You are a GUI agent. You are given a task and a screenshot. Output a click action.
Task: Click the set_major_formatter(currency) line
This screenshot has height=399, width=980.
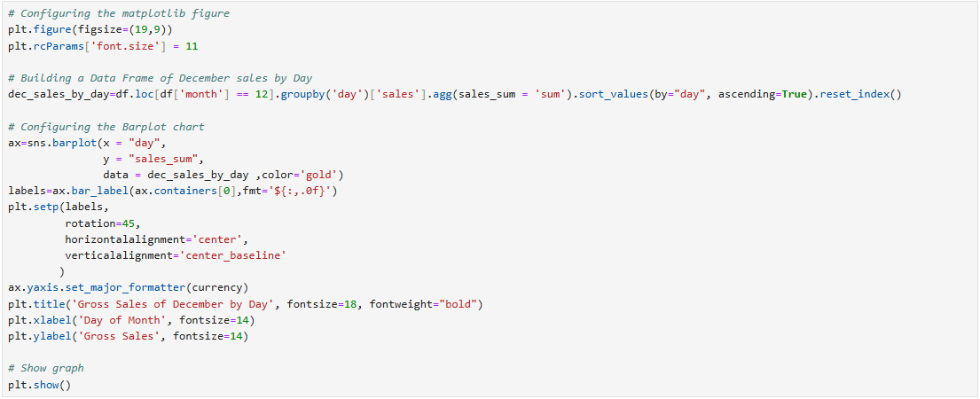click(x=128, y=288)
